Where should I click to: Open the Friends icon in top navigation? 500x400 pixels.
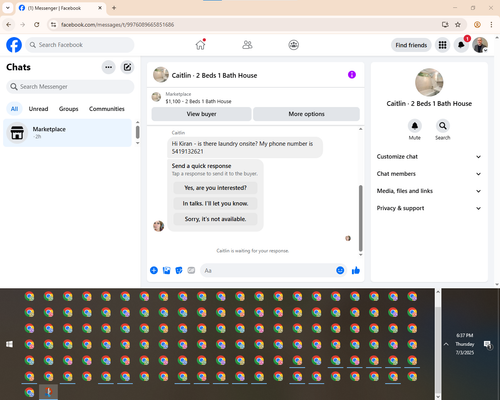point(247,45)
